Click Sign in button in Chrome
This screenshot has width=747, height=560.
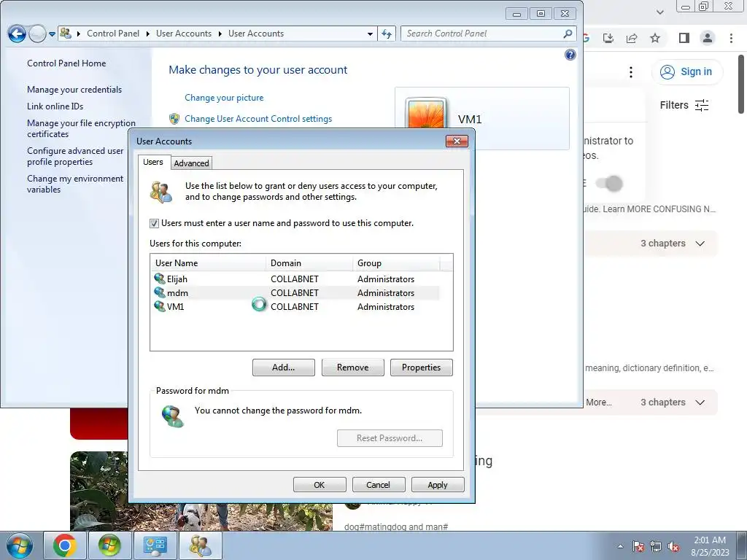pos(687,72)
